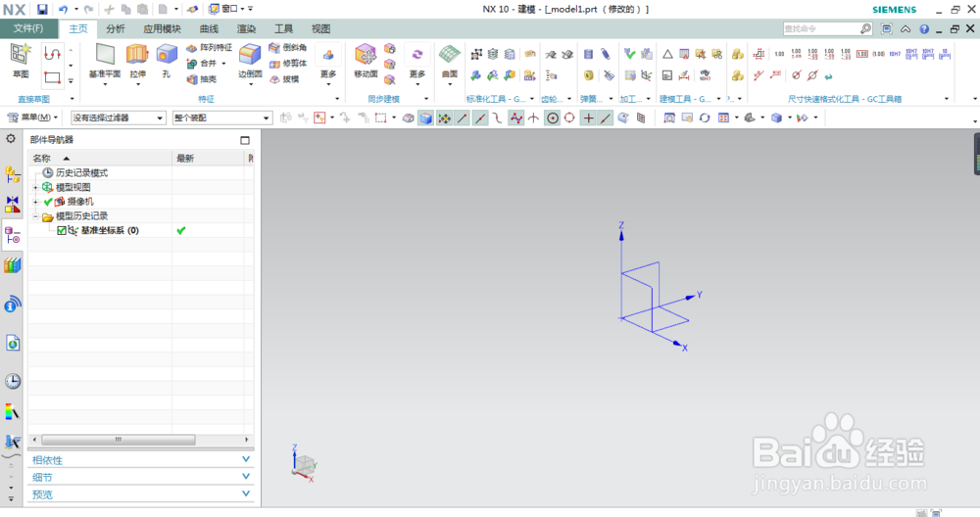
Task: Expand the 预览 panel
Action: [x=140, y=494]
